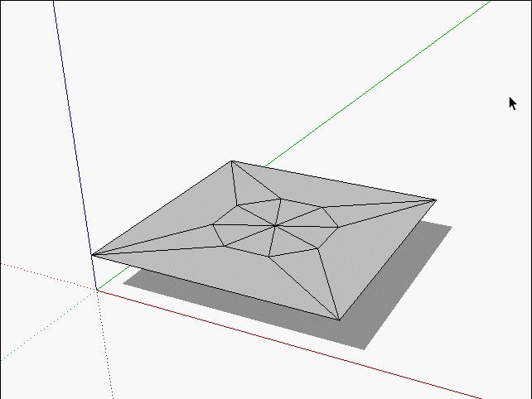Viewport: 532px width, 399px height.
Task: Select the back-right outer edge of the square
Action: coord(331,180)
